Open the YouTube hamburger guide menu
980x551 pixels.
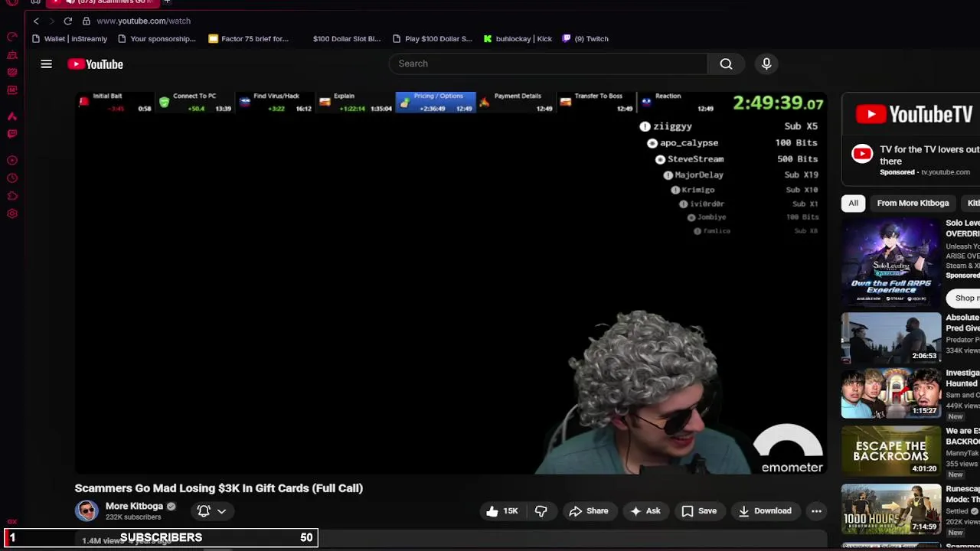pos(46,64)
